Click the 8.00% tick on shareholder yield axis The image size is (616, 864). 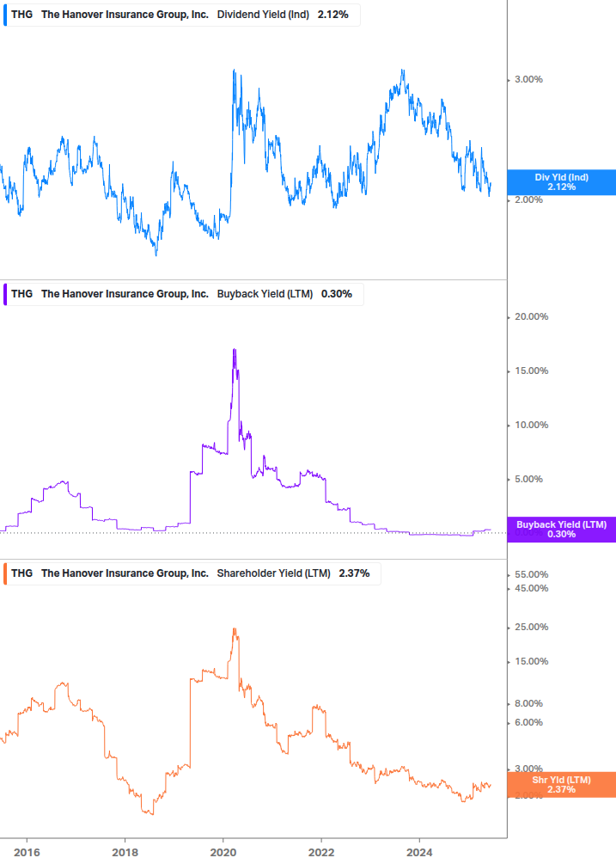[528, 703]
